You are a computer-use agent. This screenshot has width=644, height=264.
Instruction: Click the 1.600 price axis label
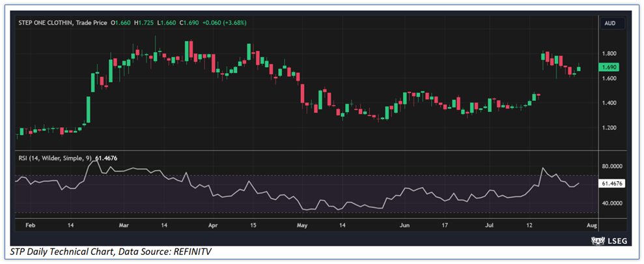pos(609,78)
